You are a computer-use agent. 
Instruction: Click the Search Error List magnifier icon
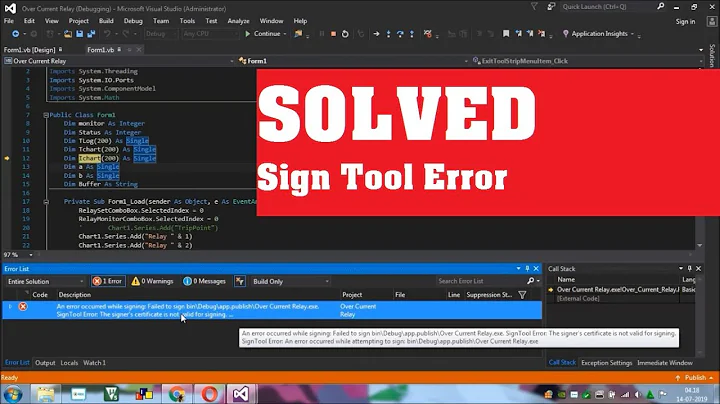click(531, 281)
